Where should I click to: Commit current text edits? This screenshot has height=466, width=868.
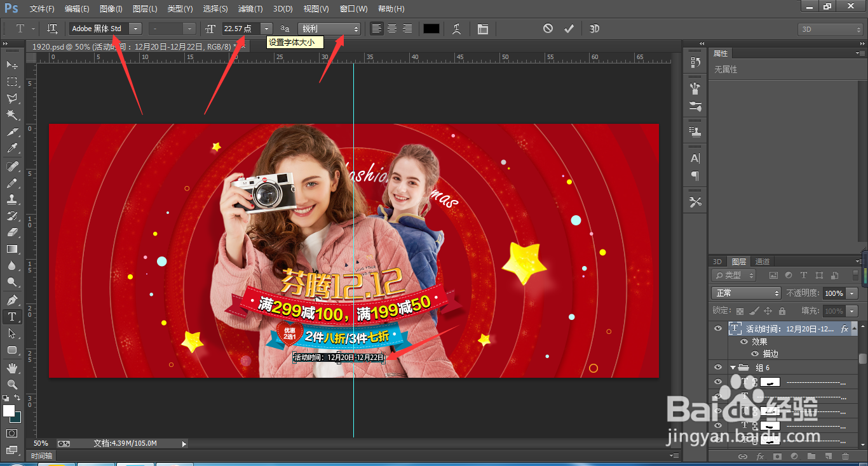tap(569, 29)
